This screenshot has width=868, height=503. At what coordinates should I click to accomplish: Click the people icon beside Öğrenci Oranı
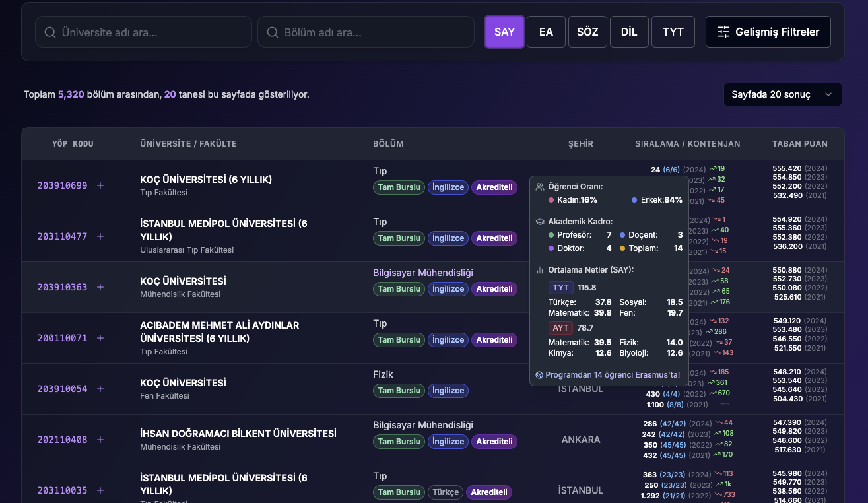540,187
